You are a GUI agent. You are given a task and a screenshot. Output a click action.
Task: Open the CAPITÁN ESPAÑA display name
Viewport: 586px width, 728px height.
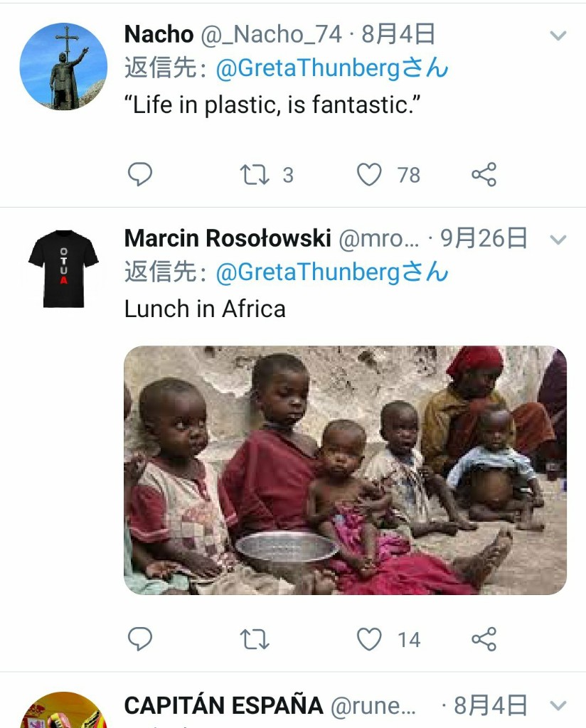coord(223,706)
